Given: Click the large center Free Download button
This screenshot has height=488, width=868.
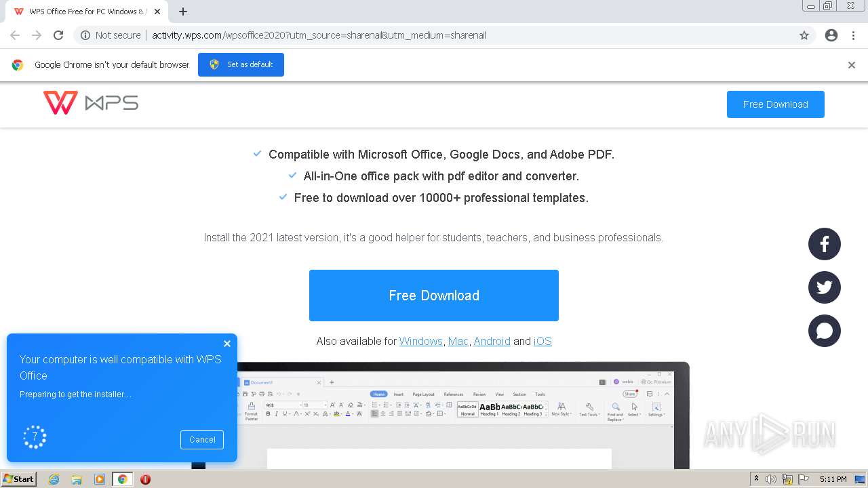Looking at the screenshot, I should point(434,296).
